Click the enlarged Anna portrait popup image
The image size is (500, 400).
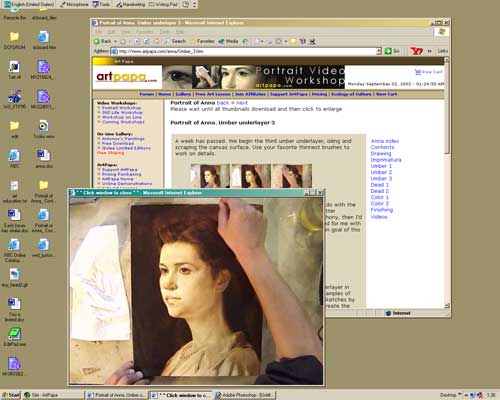click(196, 291)
